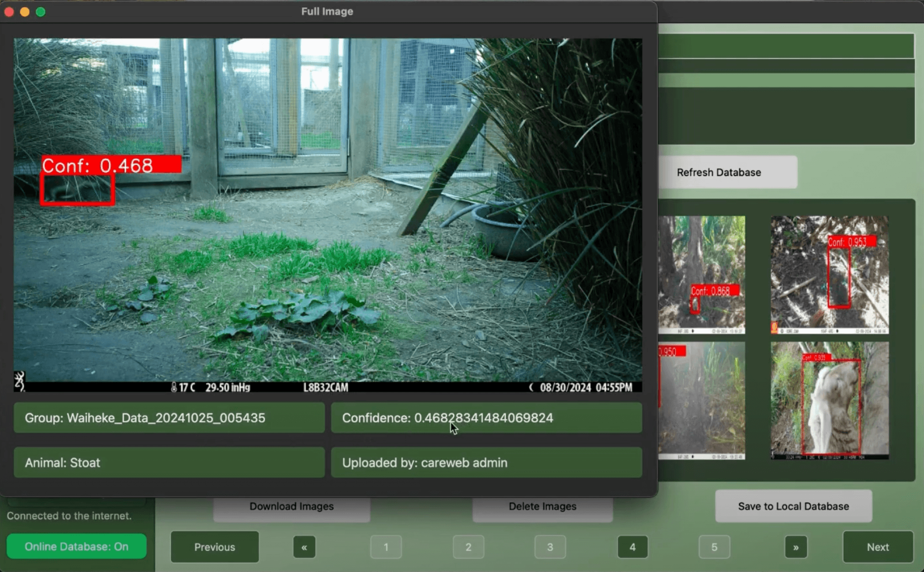Open thumbnail with Conf 0.953
This screenshot has height=572, width=924.
tap(829, 275)
